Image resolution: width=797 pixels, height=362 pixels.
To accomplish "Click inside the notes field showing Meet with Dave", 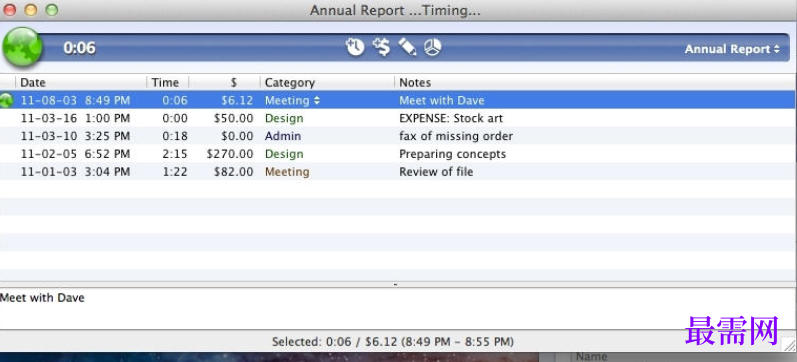I will [x=398, y=309].
